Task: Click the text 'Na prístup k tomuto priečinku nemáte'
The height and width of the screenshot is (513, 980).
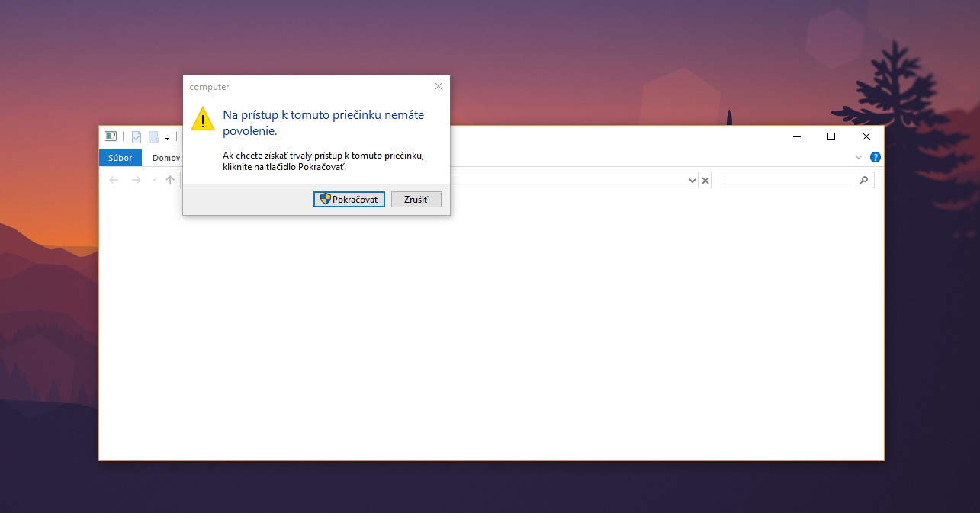Action: coord(323,115)
